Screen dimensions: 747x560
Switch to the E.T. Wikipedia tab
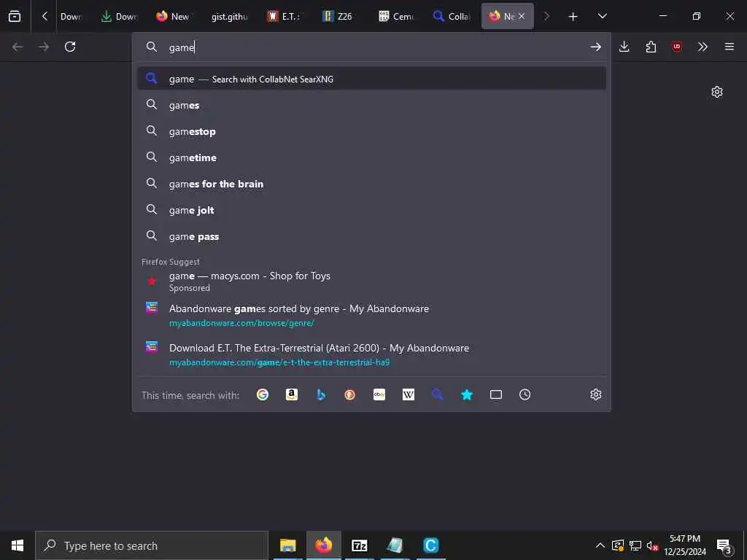click(285, 16)
